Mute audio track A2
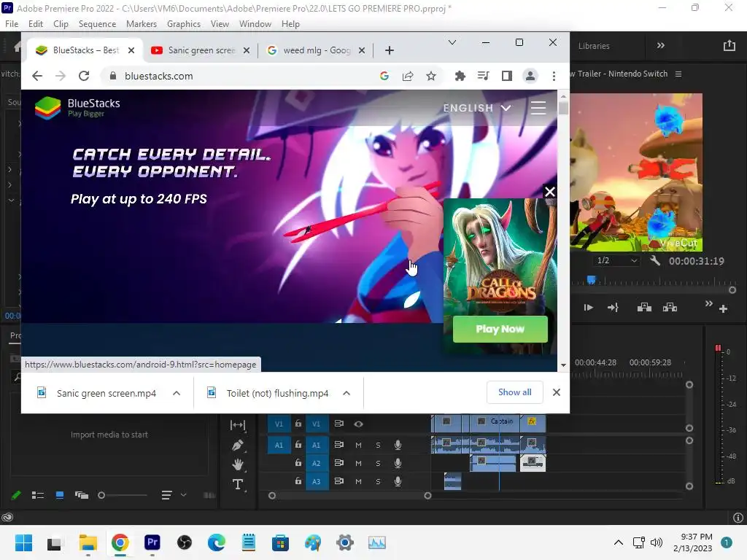This screenshot has width=747, height=560. coord(358,463)
